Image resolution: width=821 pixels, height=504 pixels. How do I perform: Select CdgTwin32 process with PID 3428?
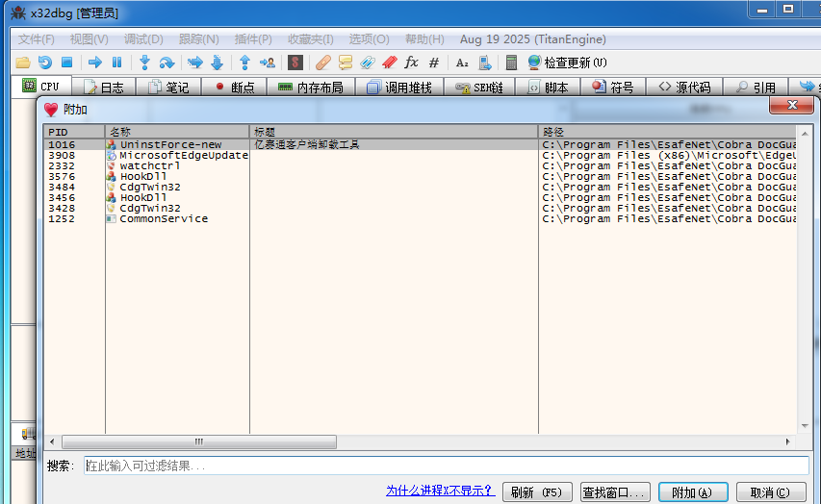421,208
